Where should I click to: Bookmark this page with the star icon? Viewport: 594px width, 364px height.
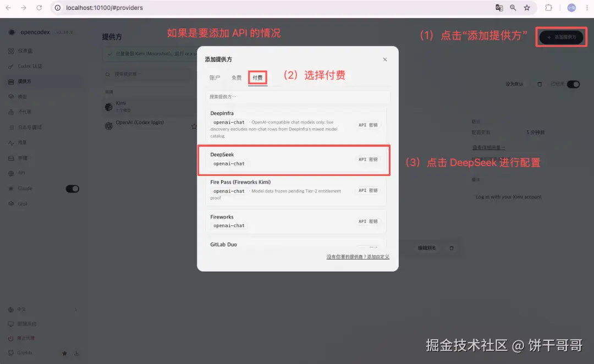(527, 8)
